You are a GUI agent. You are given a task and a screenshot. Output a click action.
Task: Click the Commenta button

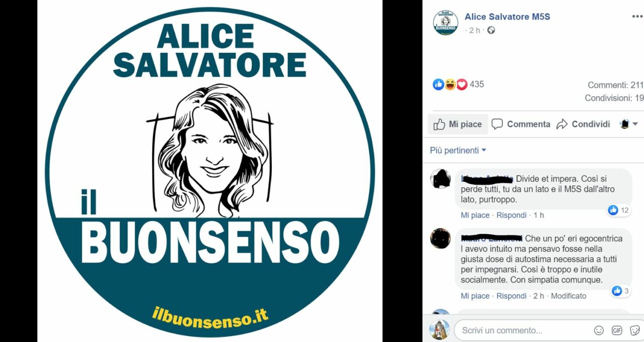click(521, 124)
